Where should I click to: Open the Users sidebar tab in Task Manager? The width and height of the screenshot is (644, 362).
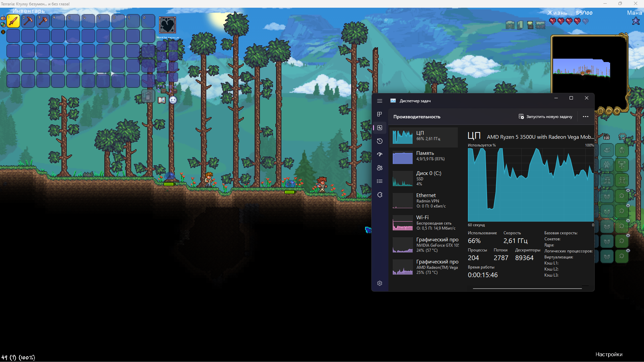[380, 168]
